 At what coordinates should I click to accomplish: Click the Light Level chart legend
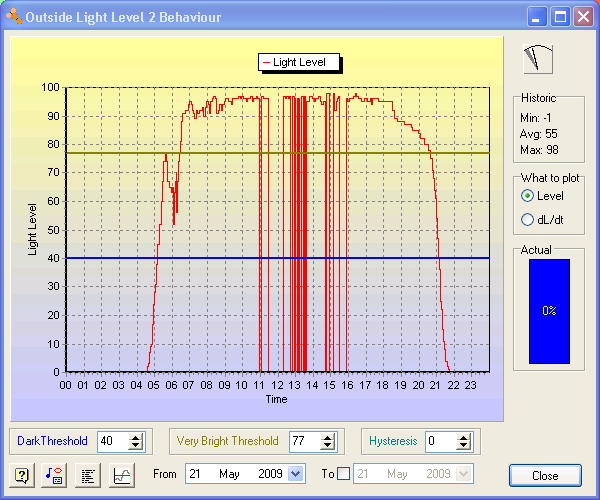click(300, 63)
